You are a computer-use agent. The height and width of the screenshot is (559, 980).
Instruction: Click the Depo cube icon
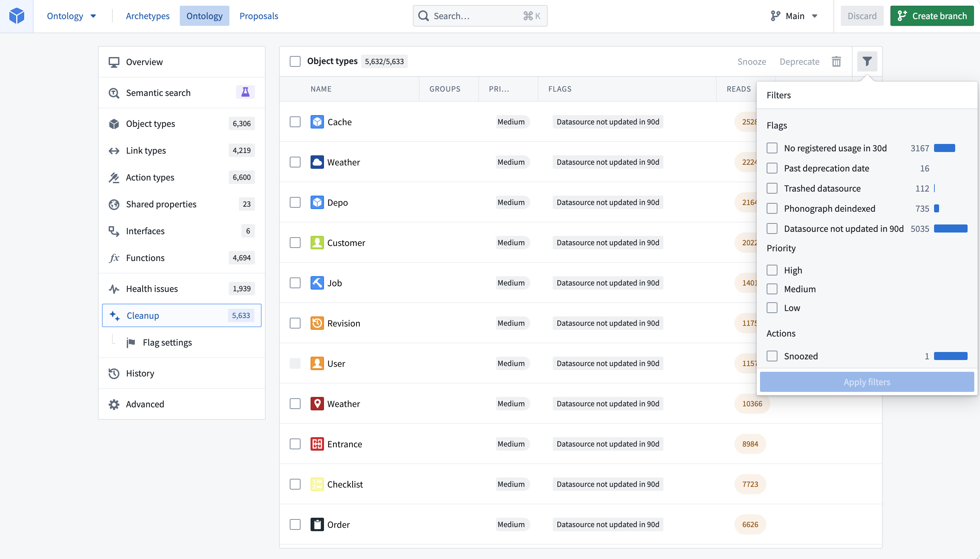(x=317, y=202)
